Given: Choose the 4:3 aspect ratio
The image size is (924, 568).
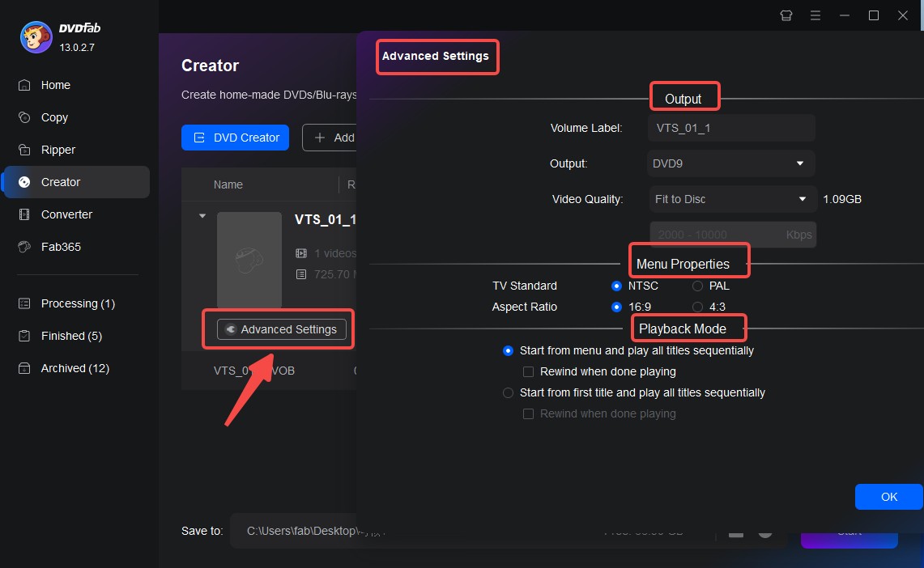Looking at the screenshot, I should tap(697, 307).
